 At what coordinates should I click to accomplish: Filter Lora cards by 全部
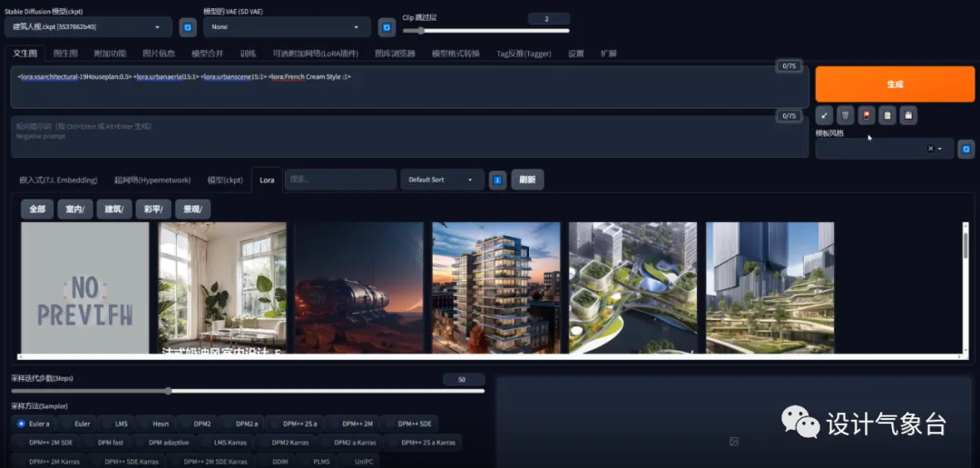[37, 210]
